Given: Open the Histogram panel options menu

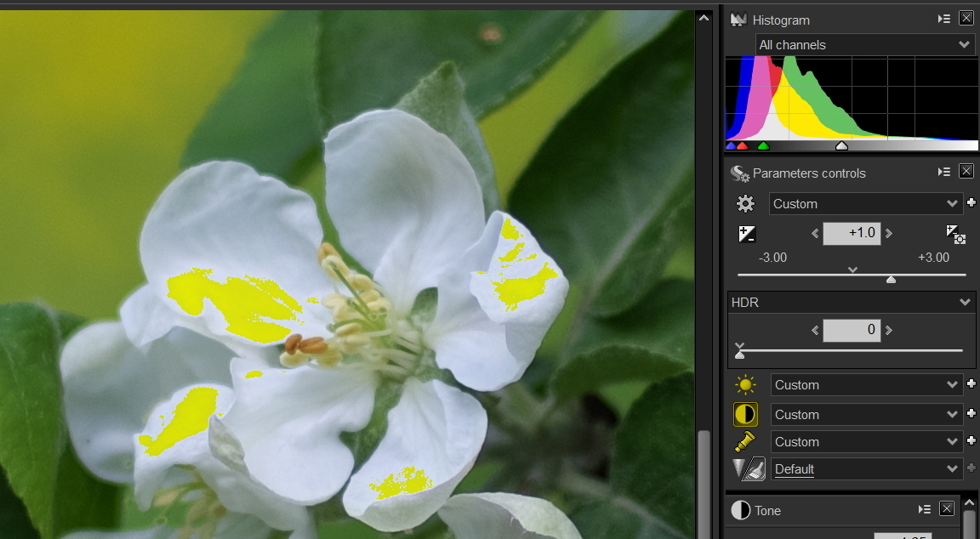Looking at the screenshot, I should (943, 20).
